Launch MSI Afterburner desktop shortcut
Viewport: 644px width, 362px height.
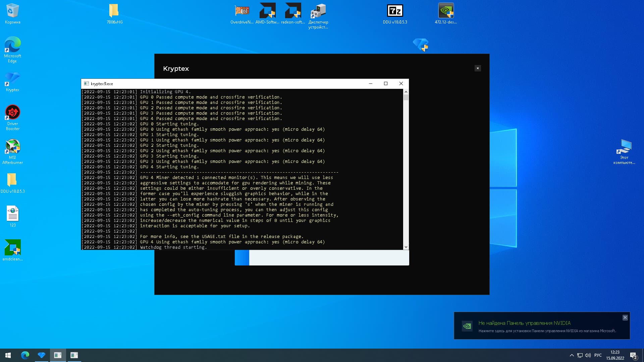pyautogui.click(x=12, y=152)
